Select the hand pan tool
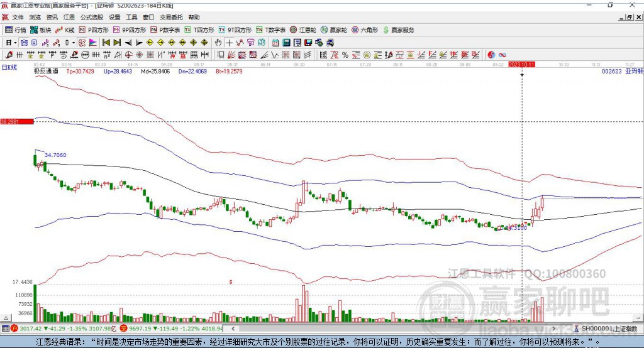Image resolution: width=644 pixels, height=348 pixels. point(218,43)
